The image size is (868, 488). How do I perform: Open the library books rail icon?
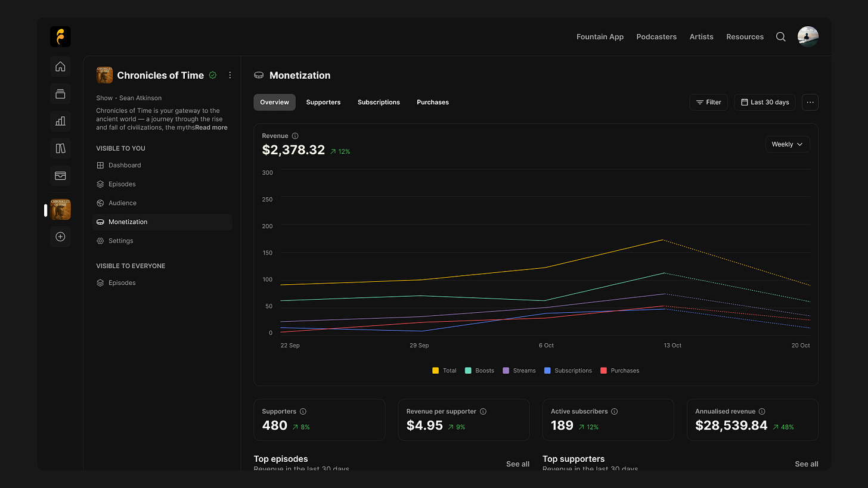pyautogui.click(x=60, y=148)
